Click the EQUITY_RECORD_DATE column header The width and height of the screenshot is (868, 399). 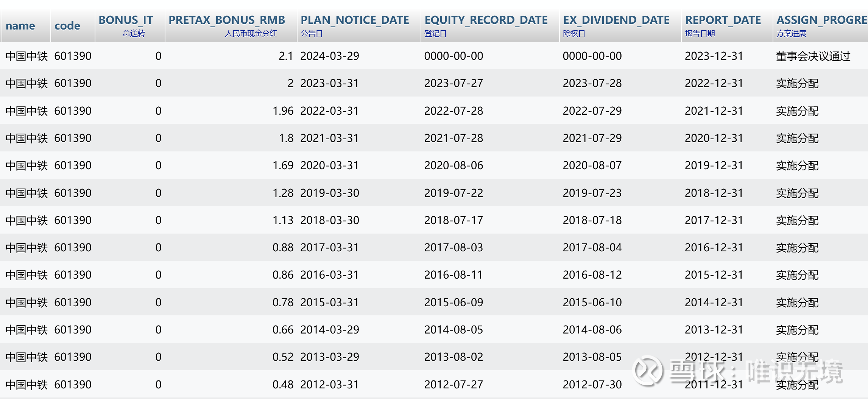coord(490,26)
